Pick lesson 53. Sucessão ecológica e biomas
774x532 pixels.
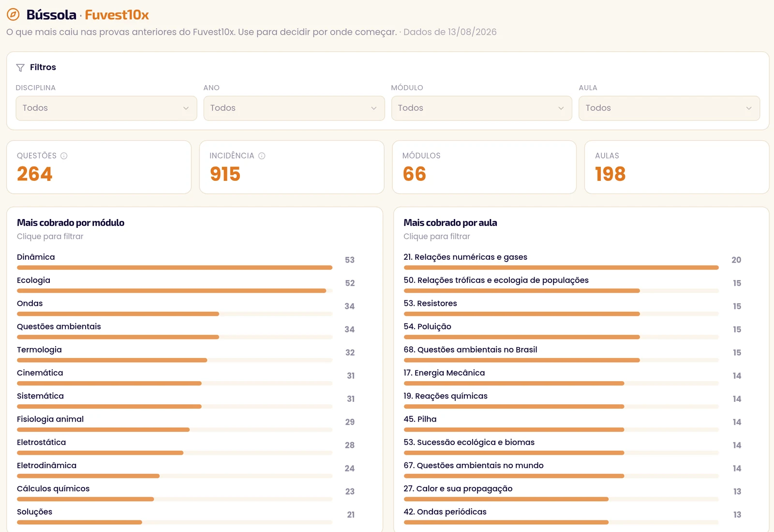click(573, 446)
